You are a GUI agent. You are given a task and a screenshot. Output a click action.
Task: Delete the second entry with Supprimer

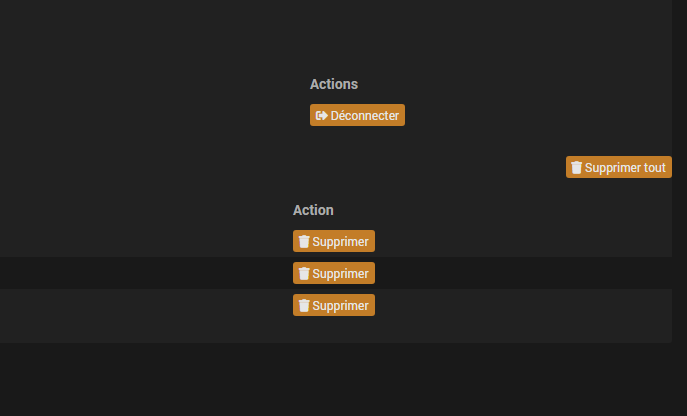click(x=334, y=273)
